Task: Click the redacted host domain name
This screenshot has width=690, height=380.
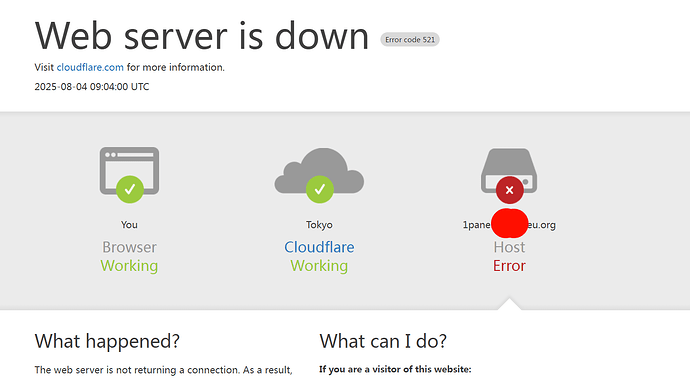Action: (509, 225)
